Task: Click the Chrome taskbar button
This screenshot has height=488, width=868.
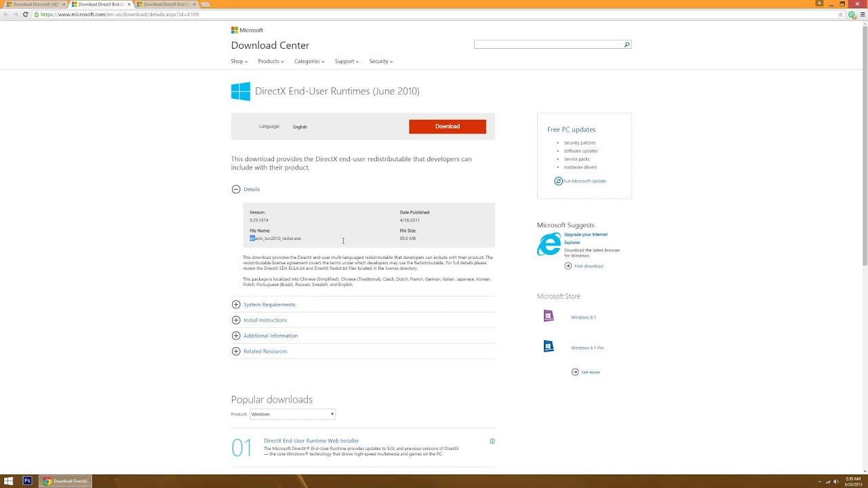Action: [x=65, y=481]
